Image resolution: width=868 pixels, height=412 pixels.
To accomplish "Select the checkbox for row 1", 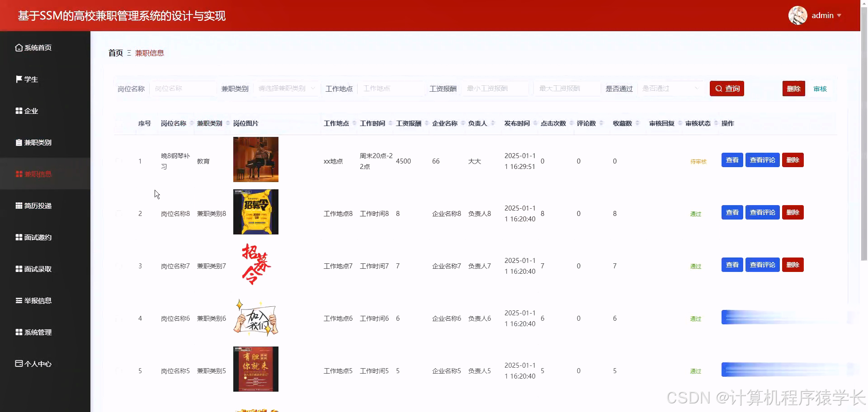I will (119, 161).
